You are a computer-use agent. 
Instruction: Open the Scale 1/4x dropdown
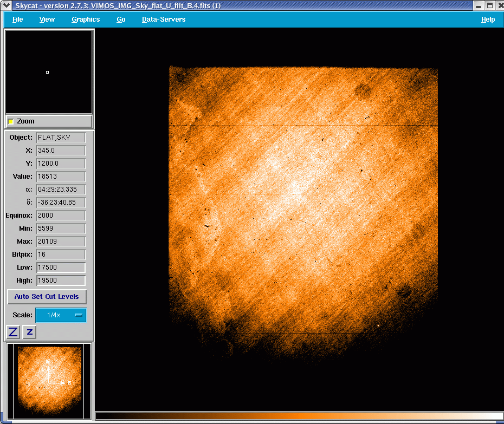click(x=61, y=315)
